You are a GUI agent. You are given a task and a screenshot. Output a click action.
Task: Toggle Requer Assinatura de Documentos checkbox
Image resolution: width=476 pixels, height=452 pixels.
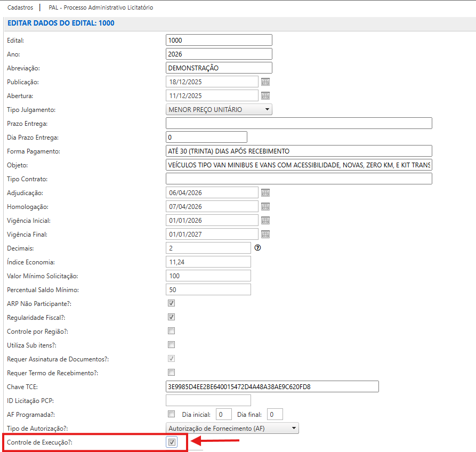point(172,359)
